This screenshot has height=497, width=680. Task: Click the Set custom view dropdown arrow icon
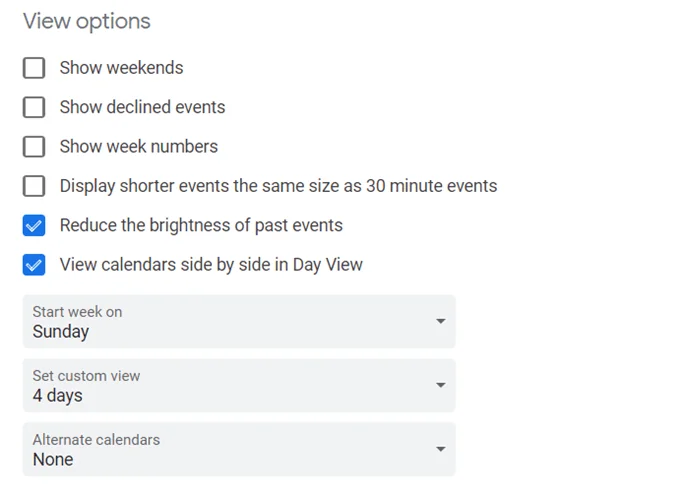point(441,385)
